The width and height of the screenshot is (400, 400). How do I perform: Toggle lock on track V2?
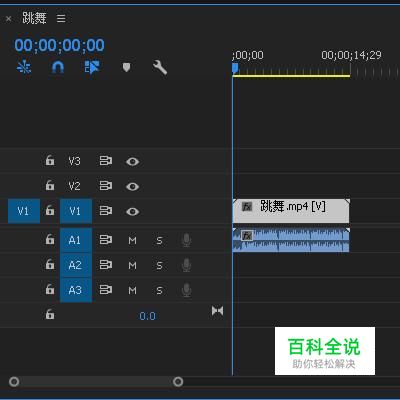click(50, 185)
